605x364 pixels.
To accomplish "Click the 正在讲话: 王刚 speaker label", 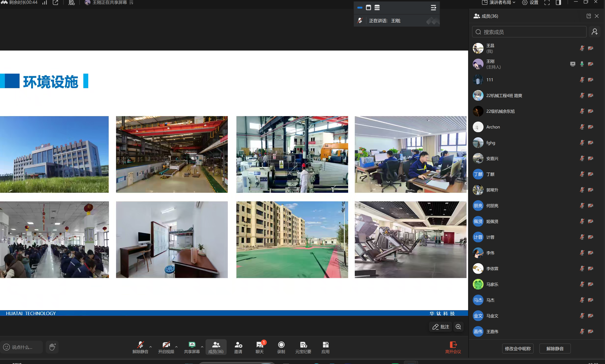I will tap(385, 21).
